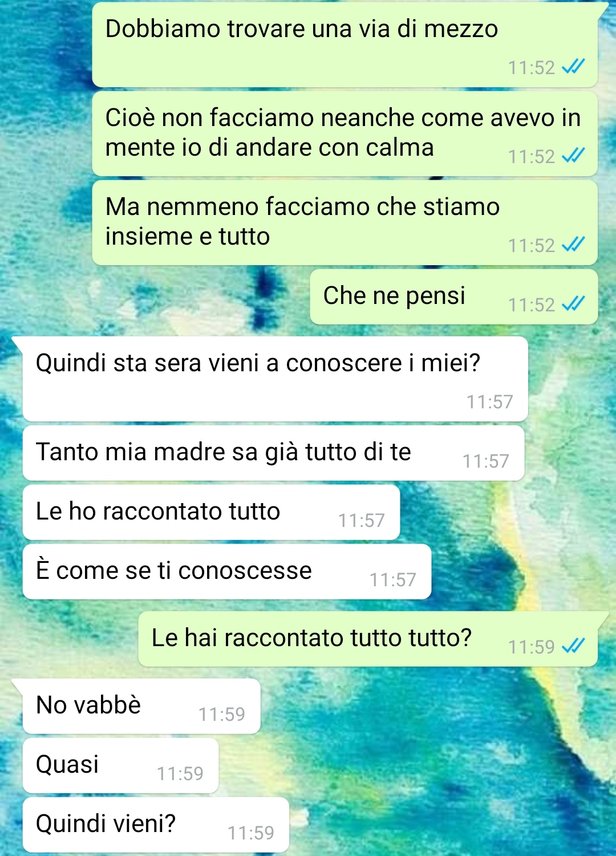This screenshot has width=616, height=856.
Task: Tap 11:57 timestamp on 'Quindi sta sera' message
Action: click(x=490, y=402)
